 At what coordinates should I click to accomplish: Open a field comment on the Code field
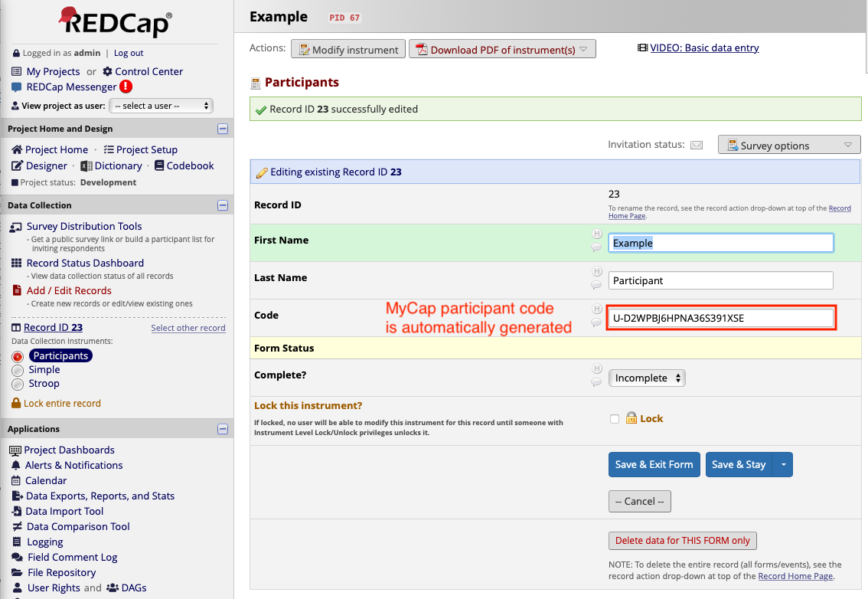pyautogui.click(x=596, y=322)
